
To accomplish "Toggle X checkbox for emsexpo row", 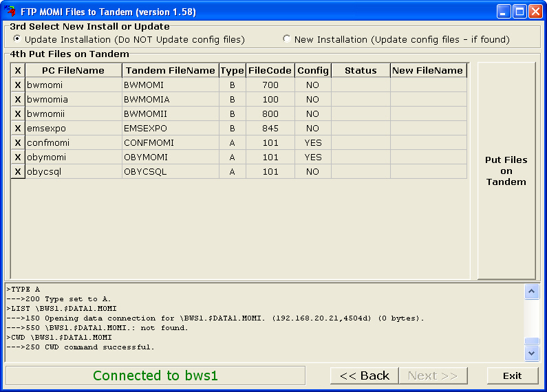I will click(x=18, y=129).
